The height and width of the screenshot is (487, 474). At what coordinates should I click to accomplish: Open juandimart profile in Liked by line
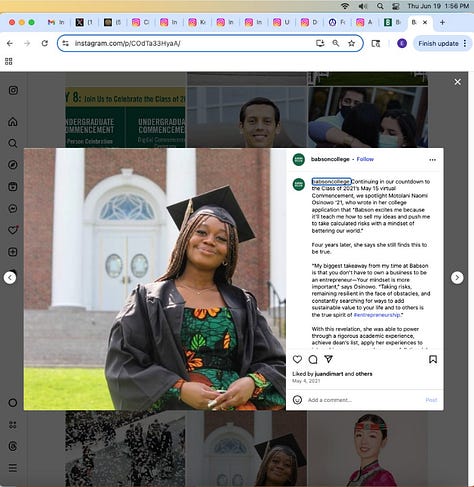[x=329, y=374]
